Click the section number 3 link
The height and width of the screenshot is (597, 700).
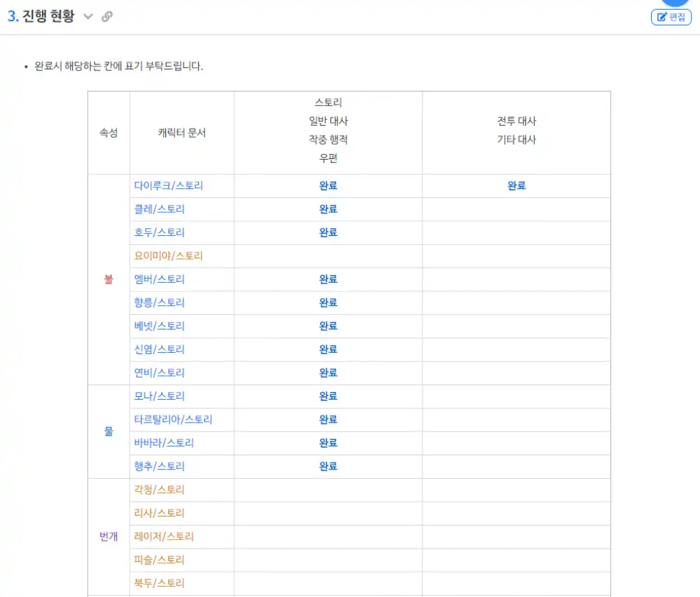click(12, 17)
